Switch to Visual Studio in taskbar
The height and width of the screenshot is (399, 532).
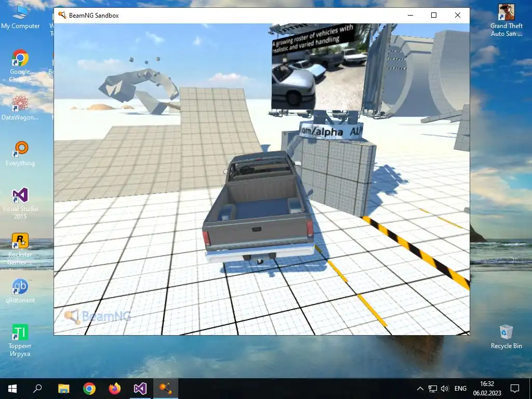[140, 389]
